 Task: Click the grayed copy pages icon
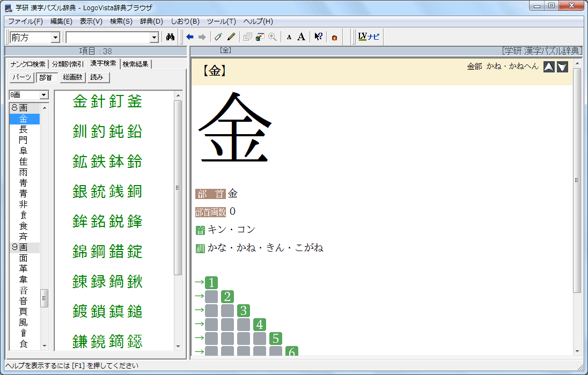click(x=247, y=37)
